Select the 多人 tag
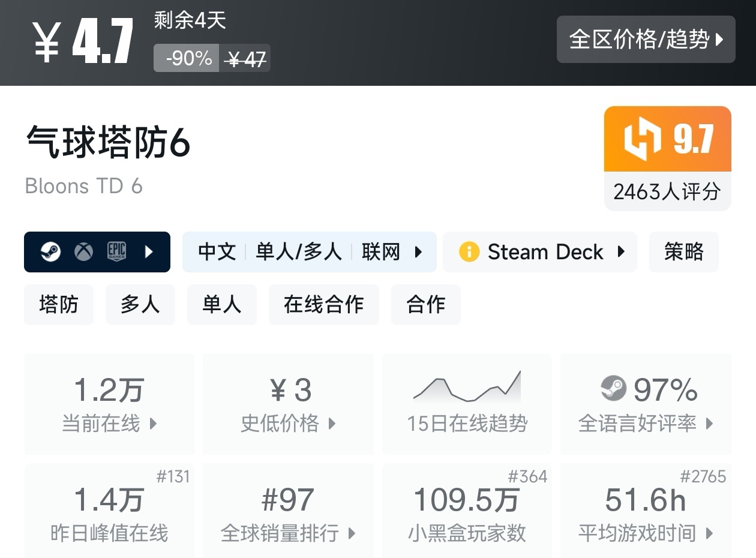Image resolution: width=756 pixels, height=558 pixels. (140, 305)
